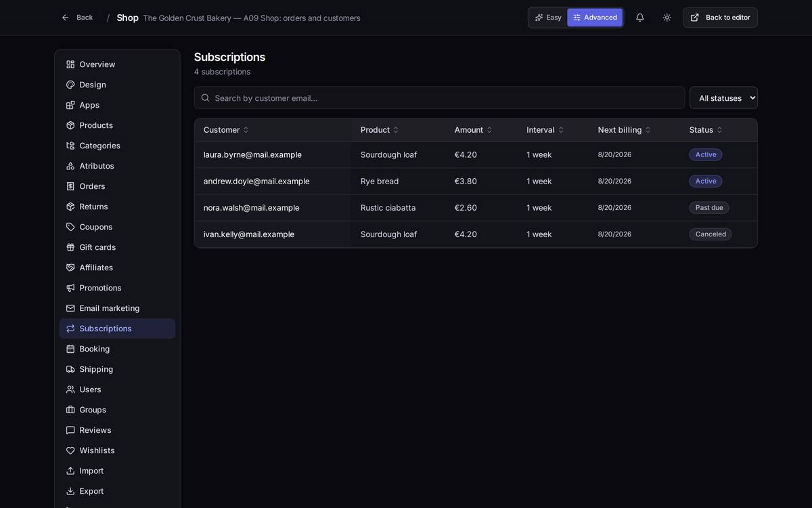Focus the customer email search field

click(x=439, y=98)
